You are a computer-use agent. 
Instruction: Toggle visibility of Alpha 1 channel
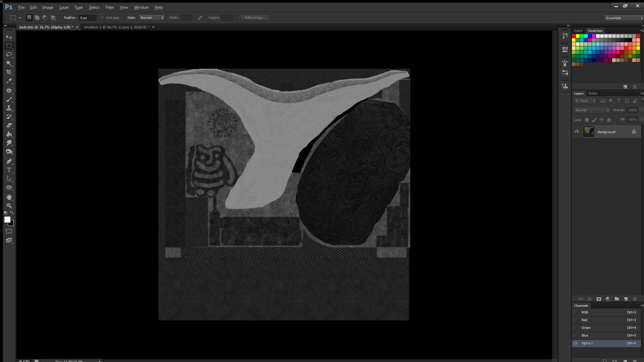tap(576, 343)
